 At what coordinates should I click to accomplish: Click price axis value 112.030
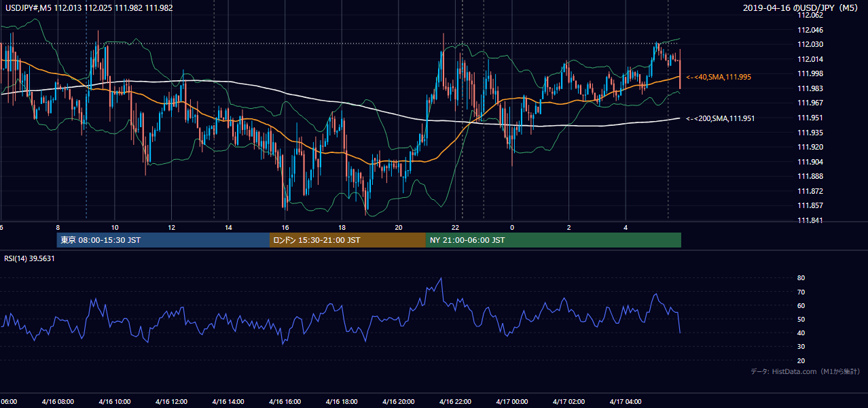(x=810, y=44)
